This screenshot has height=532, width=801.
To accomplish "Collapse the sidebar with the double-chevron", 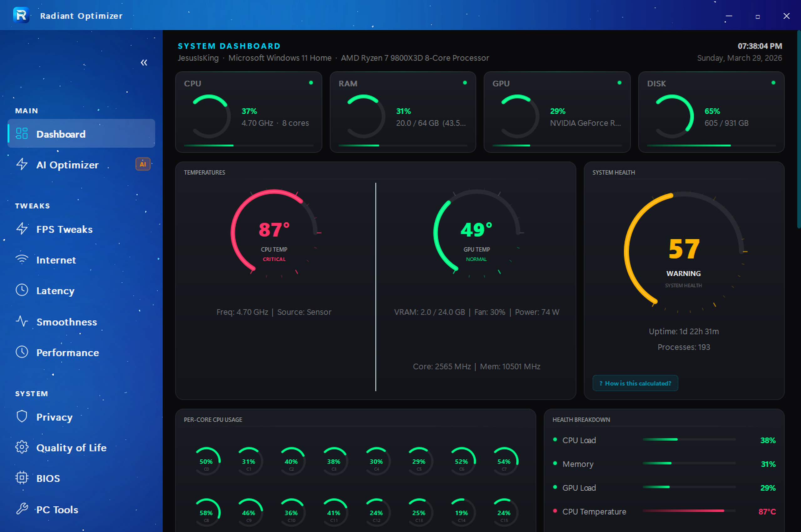I will click(144, 62).
